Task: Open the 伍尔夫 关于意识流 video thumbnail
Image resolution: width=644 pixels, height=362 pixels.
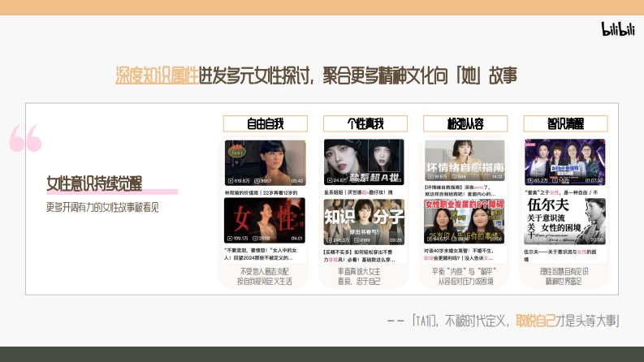Action: tap(564, 221)
